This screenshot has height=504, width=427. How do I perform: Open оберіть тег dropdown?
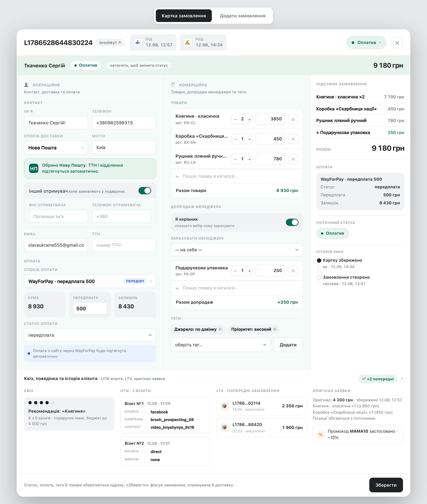(x=221, y=345)
